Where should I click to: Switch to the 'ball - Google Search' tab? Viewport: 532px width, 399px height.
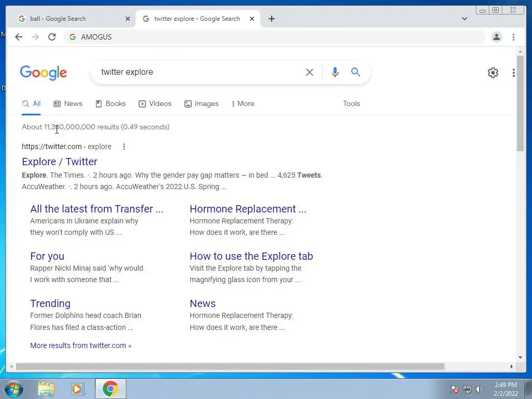71,19
